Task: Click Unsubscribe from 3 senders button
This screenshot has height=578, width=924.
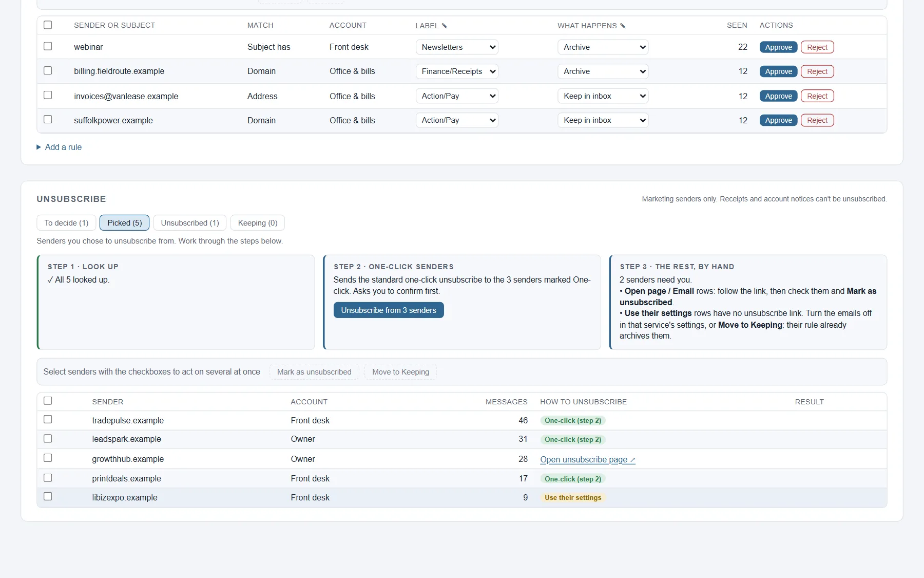Action: (x=389, y=310)
